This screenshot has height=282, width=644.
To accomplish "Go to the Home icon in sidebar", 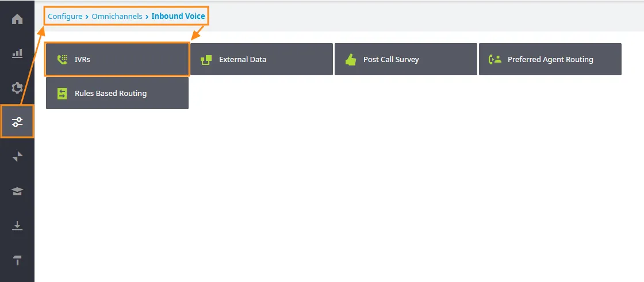I will [x=17, y=20].
